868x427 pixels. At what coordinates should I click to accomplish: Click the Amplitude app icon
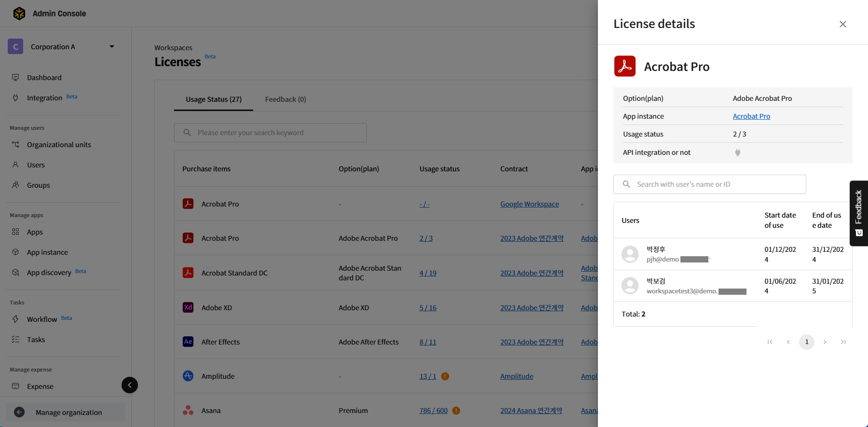click(188, 376)
